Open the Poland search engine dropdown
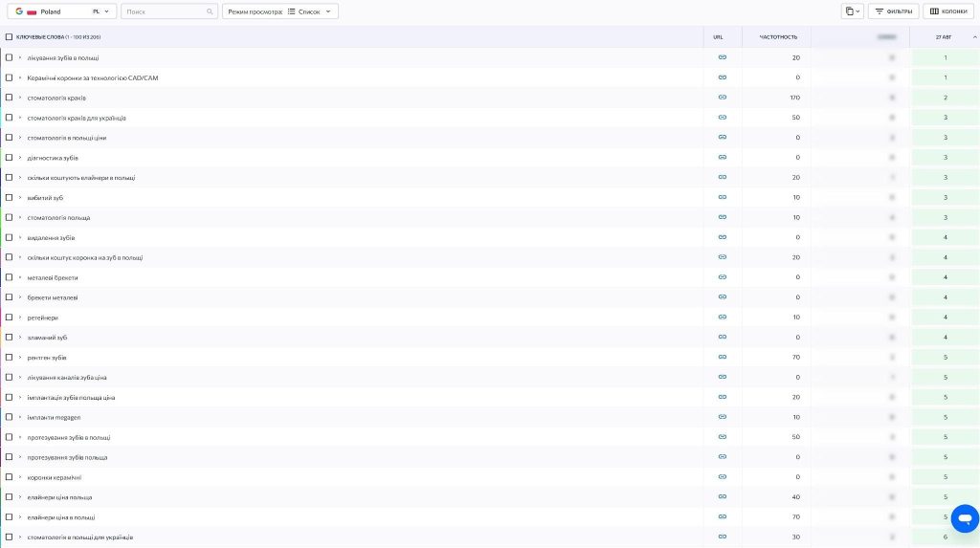 coord(63,11)
